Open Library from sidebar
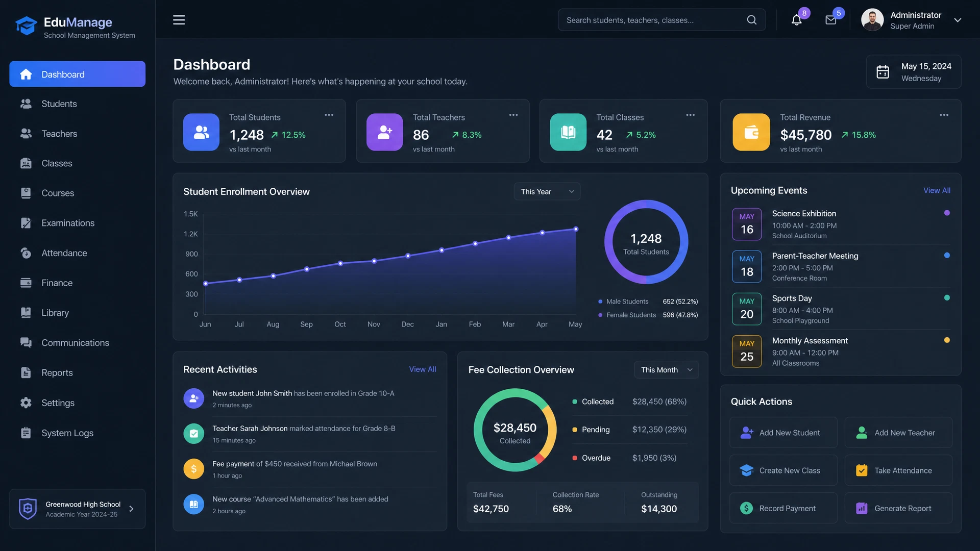This screenshot has width=980, height=551. [77, 313]
